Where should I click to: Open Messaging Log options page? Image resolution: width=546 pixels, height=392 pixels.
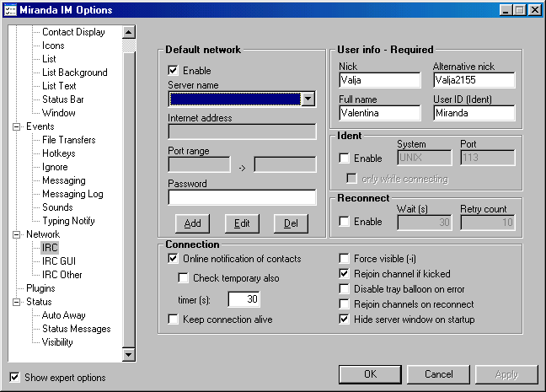click(x=72, y=194)
